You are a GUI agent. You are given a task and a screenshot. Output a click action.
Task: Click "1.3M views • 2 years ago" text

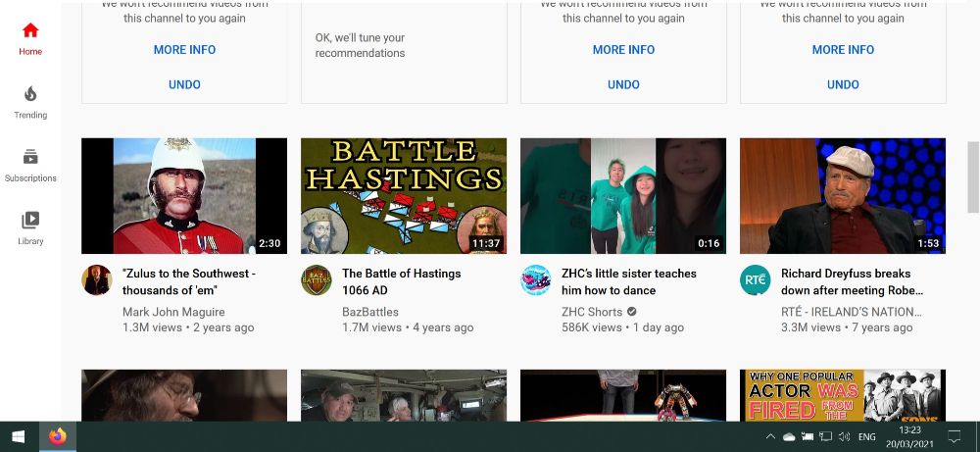(188, 327)
